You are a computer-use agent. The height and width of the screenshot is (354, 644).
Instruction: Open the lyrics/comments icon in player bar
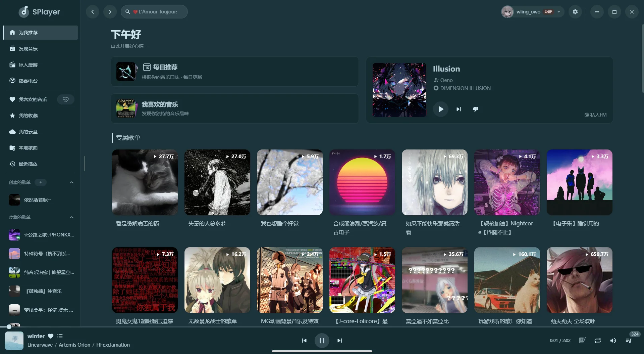582,341
